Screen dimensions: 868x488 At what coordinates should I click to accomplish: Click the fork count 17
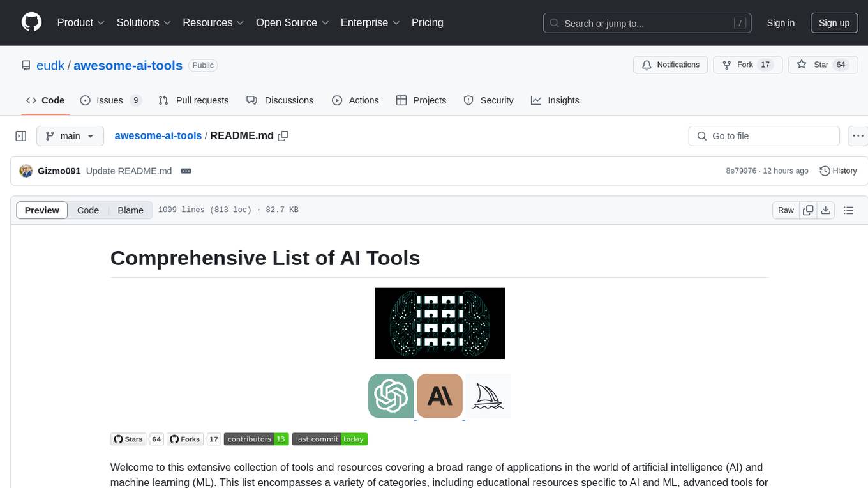pos(766,65)
